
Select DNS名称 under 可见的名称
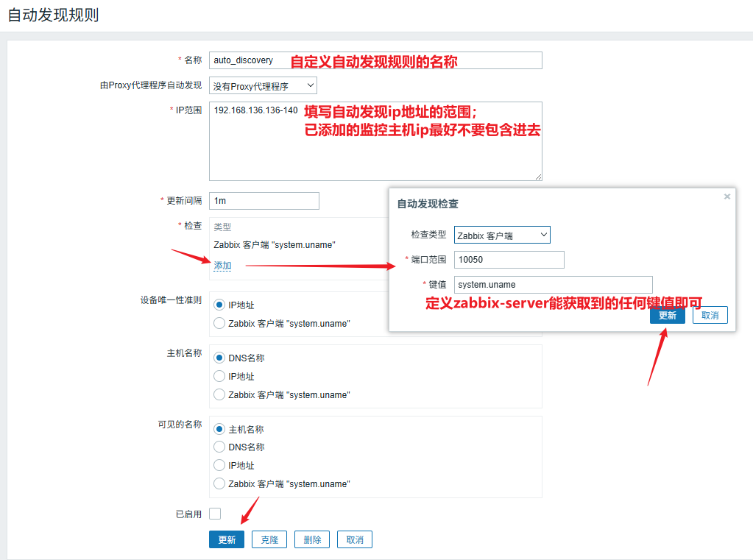click(x=219, y=447)
